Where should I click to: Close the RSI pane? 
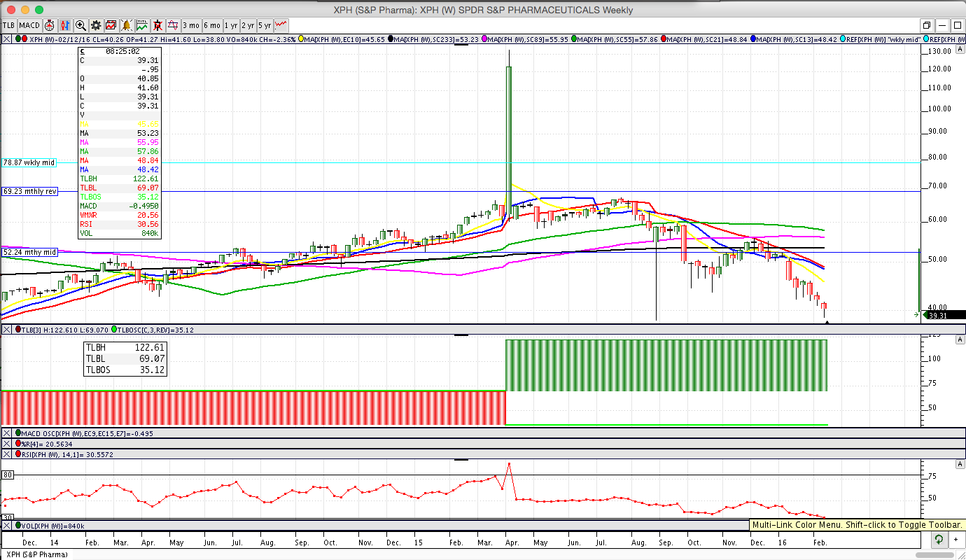point(6,454)
